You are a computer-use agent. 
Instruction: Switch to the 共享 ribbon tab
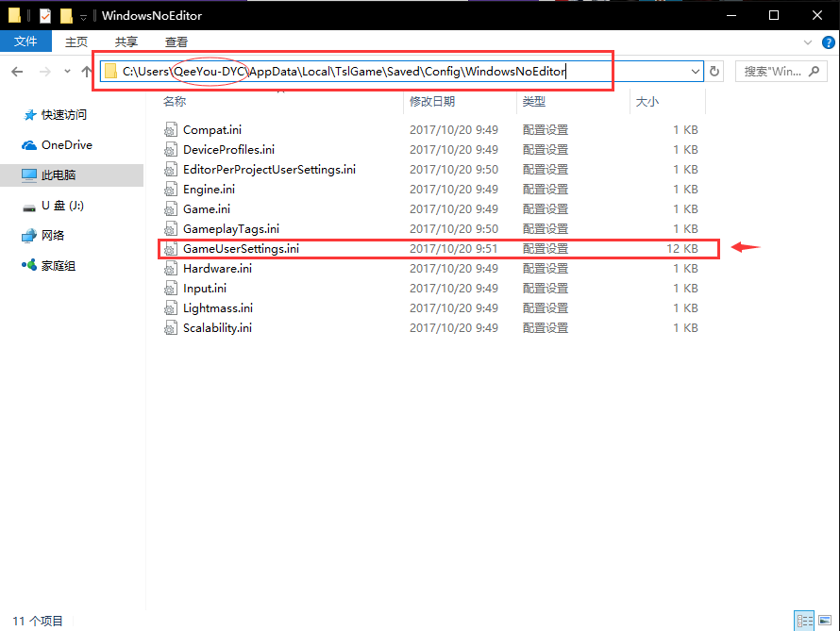pyautogui.click(x=126, y=42)
